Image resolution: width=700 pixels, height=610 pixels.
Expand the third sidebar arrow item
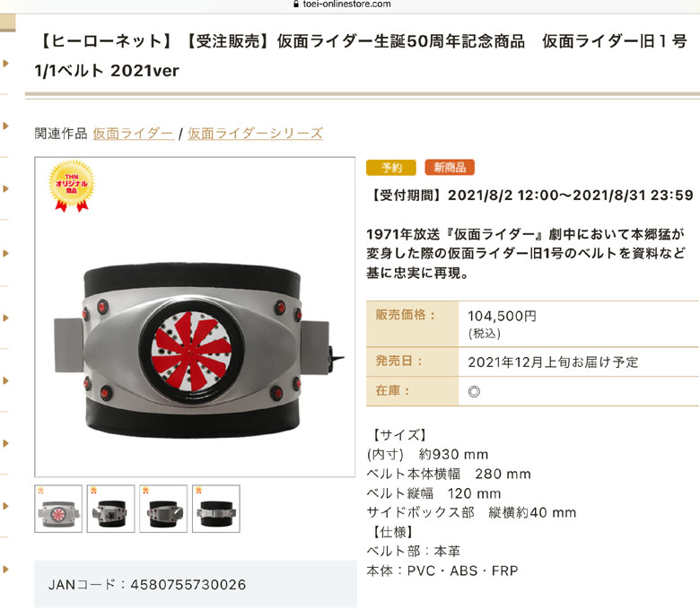click(5, 188)
